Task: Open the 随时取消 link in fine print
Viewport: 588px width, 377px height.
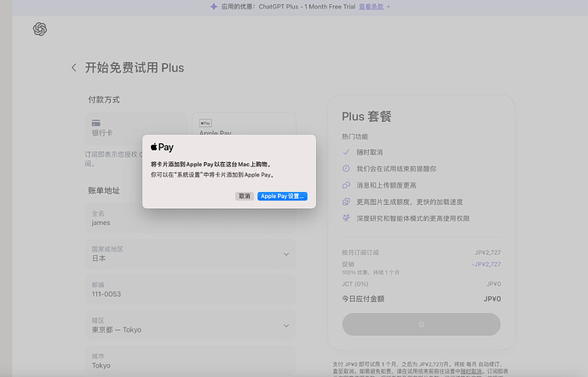Action: (471, 371)
